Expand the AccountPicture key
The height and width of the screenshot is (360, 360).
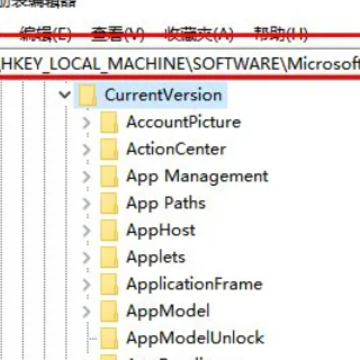point(87,122)
